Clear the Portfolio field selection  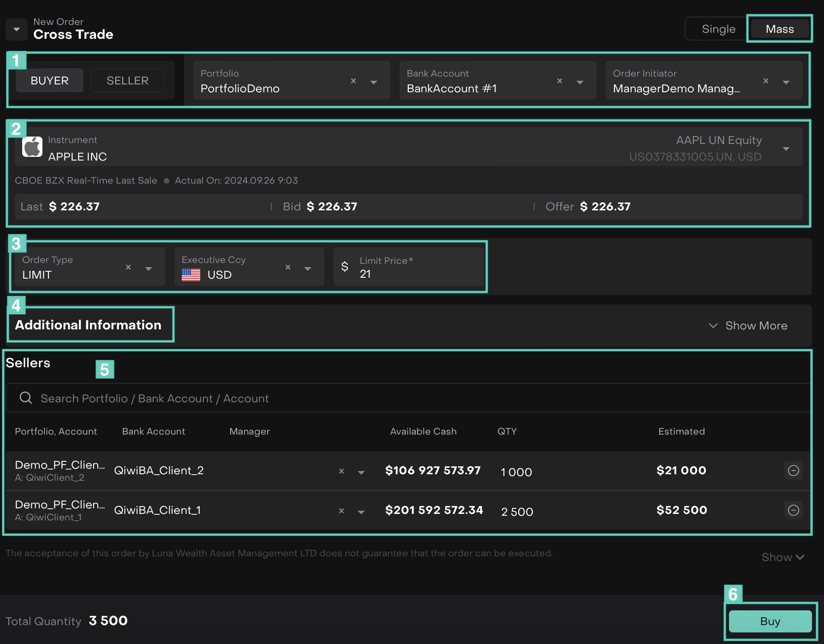coord(353,81)
